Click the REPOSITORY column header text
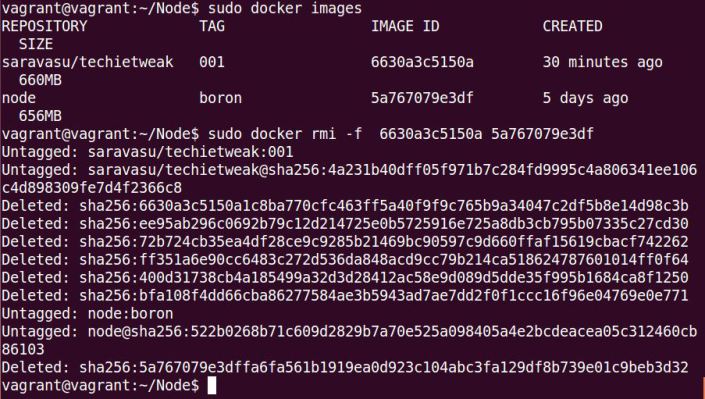Image resolution: width=705 pixels, height=399 pixels. click(x=45, y=26)
